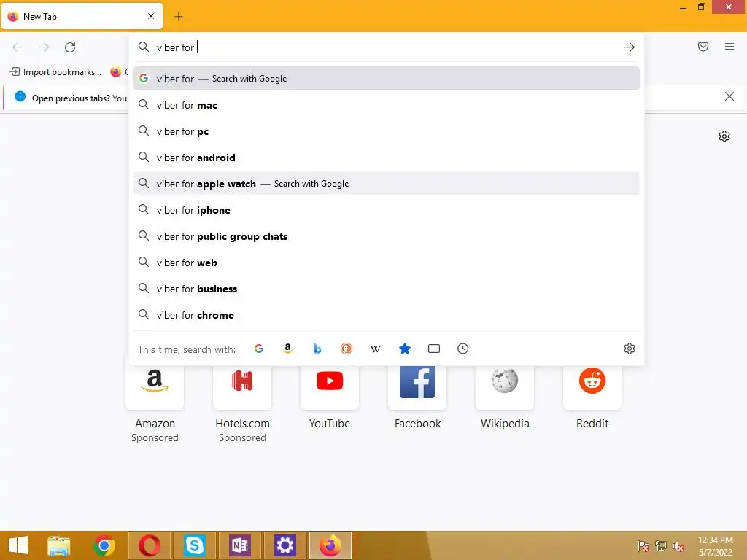Search this time with Bing

tap(317, 349)
